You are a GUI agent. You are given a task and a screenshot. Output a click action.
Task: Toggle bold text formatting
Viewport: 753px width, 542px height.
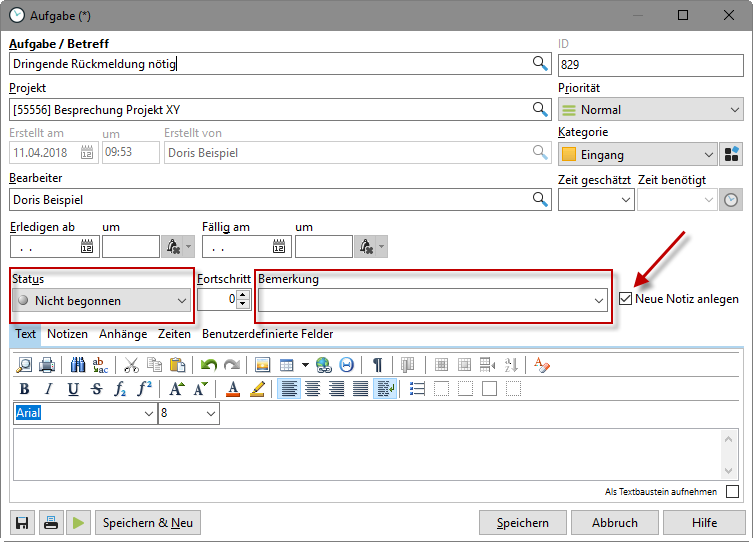[x=24, y=389]
